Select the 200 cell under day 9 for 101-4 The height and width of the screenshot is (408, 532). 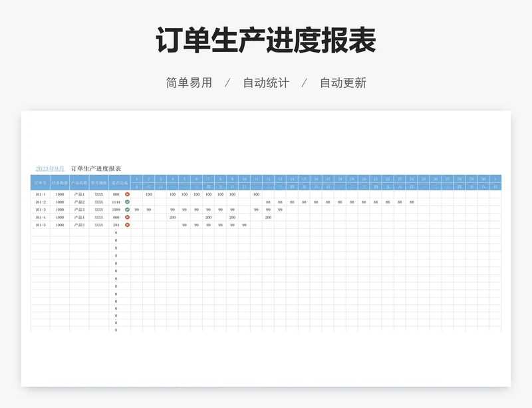(x=232, y=218)
